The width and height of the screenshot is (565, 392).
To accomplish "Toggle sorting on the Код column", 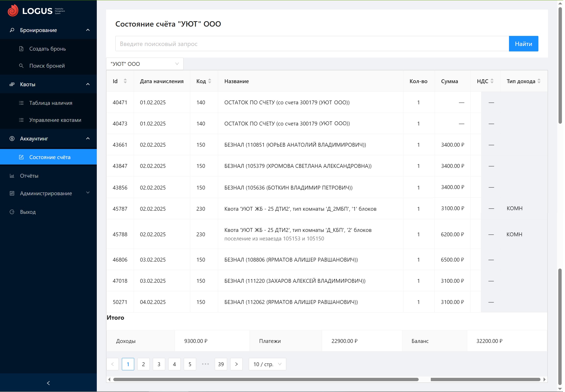I will point(210,81).
